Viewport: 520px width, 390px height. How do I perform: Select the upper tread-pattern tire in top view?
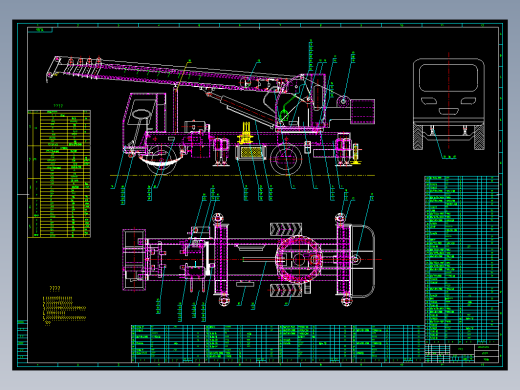pyautogui.click(x=286, y=229)
